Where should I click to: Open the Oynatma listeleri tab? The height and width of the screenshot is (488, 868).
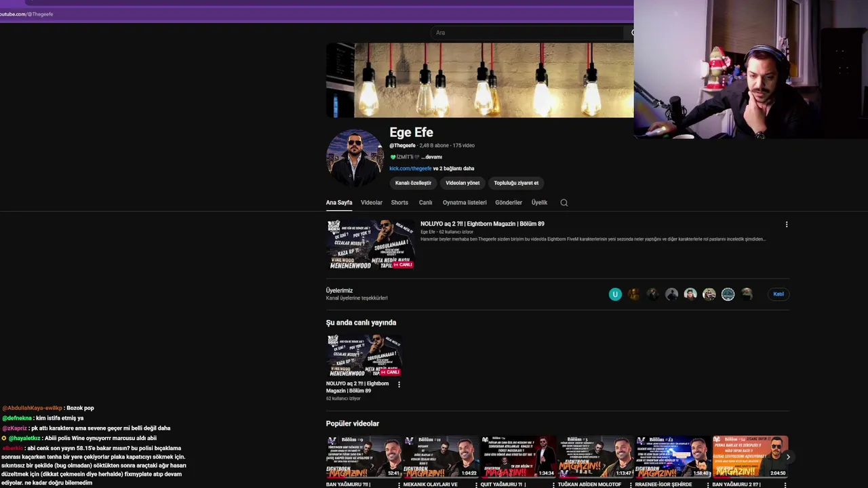(465, 203)
